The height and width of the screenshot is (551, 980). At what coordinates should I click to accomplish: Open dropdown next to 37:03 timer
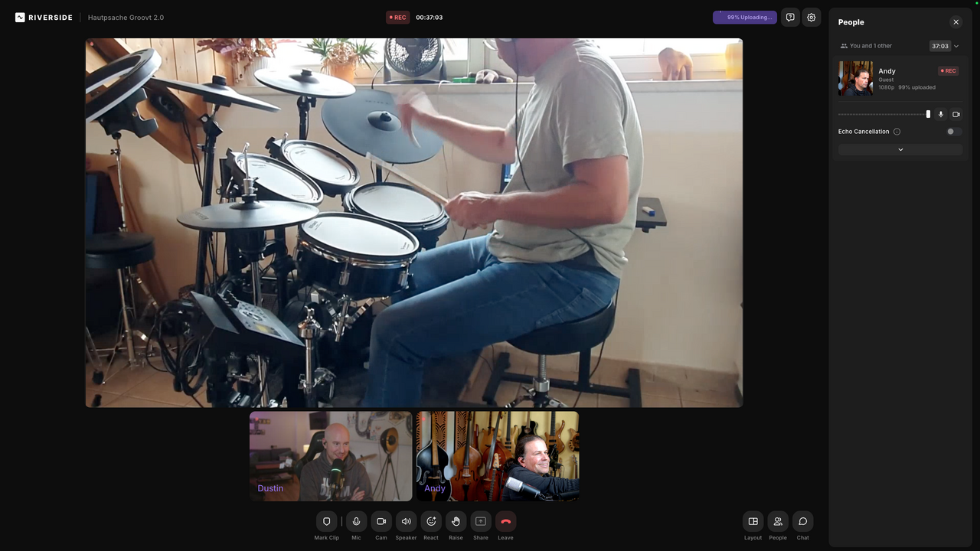(956, 46)
